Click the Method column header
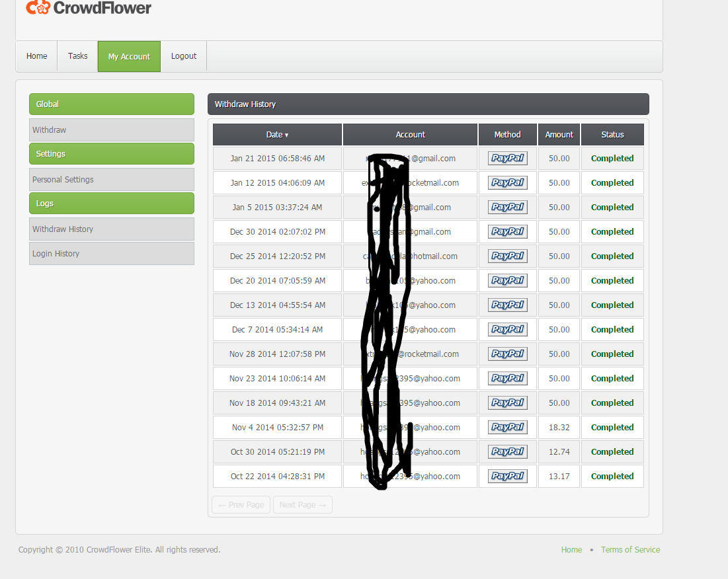Viewport: 728px width, 579px height. 507,135
